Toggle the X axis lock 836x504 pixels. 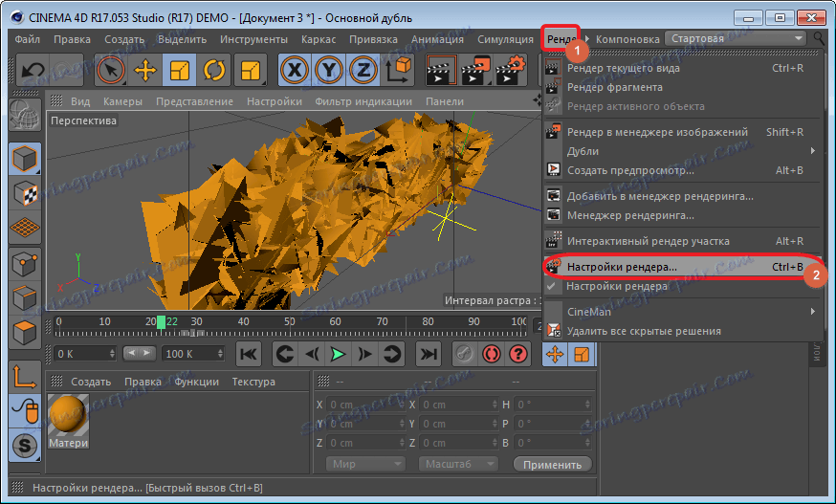click(x=295, y=70)
